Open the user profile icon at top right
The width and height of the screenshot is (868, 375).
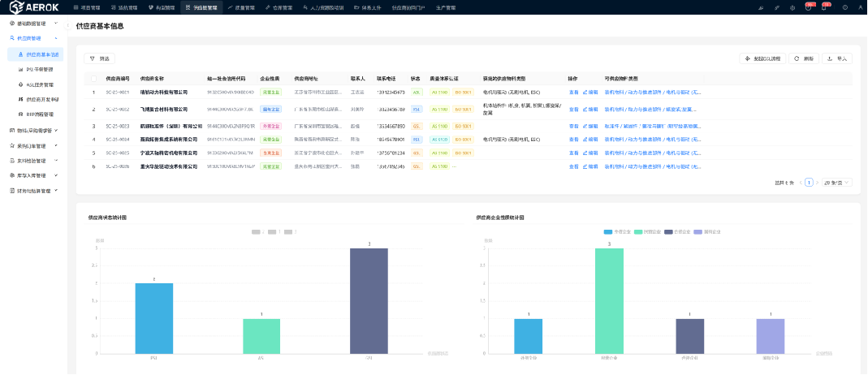861,7
